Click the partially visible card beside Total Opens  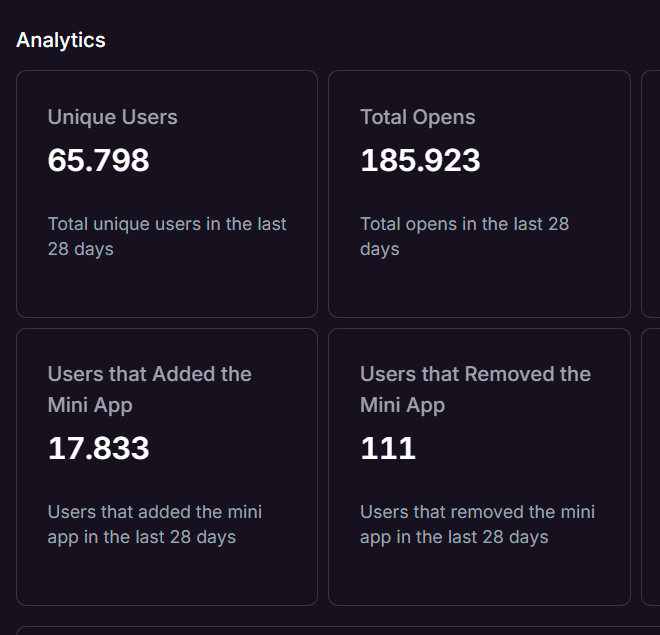pyautogui.click(x=651, y=194)
